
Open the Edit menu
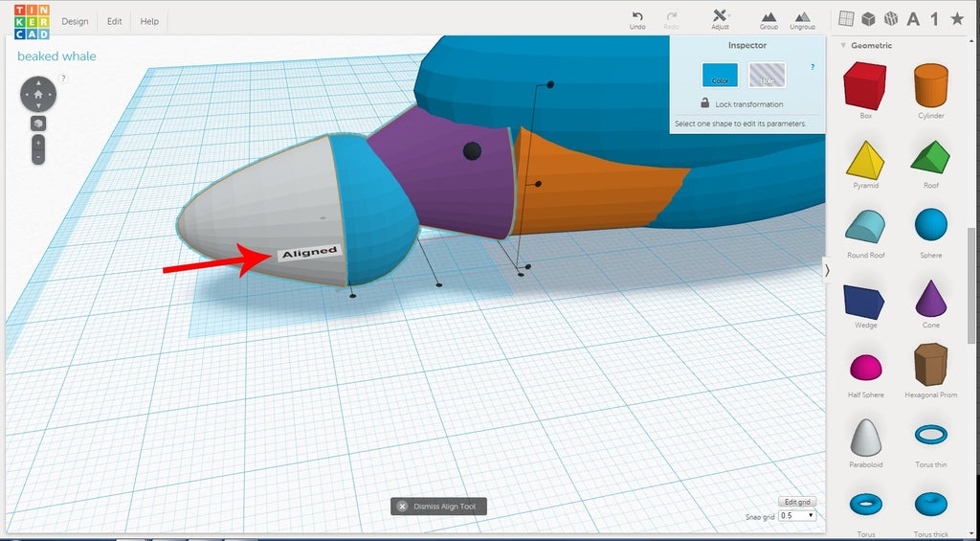tap(115, 21)
